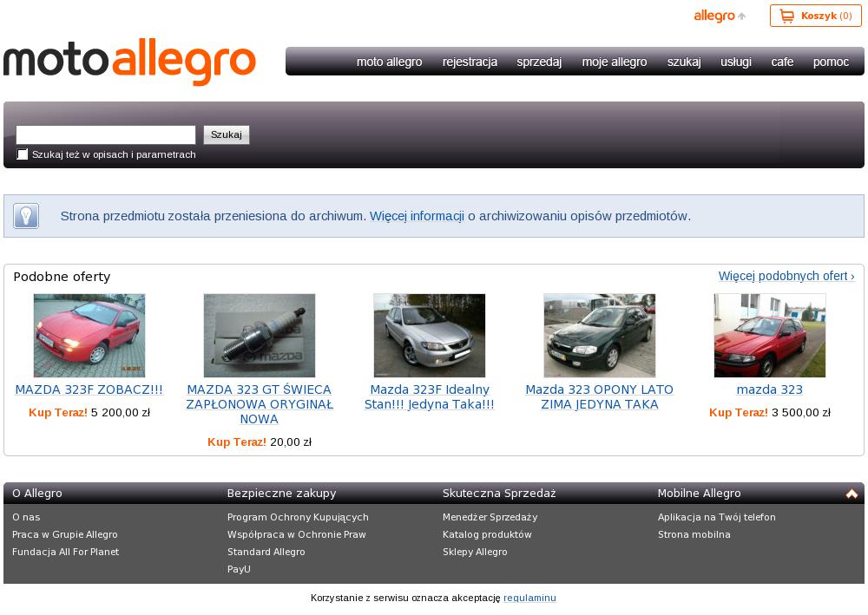Image resolution: width=868 pixels, height=615 pixels.
Task: Click 'Kup Teraz! 3 500,00 zł' price text
Action: coord(769,413)
